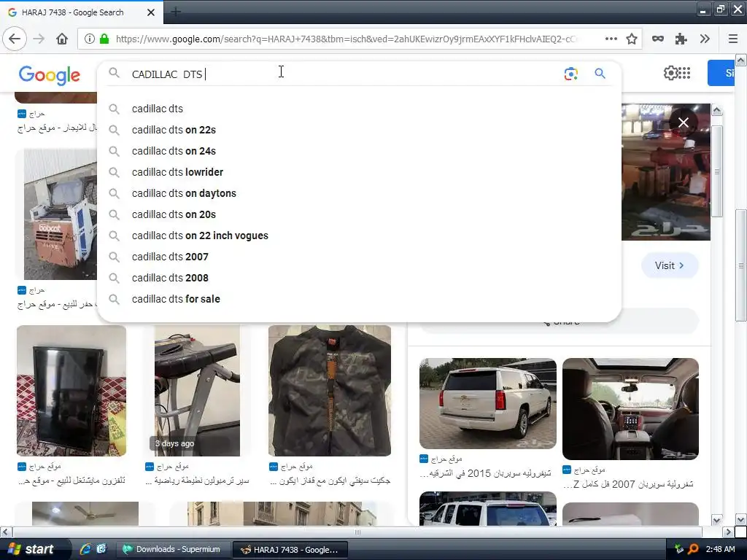Close the HARAJ 7438 Google Search tab
Image resolution: width=747 pixels, height=560 pixels.
tap(151, 12)
